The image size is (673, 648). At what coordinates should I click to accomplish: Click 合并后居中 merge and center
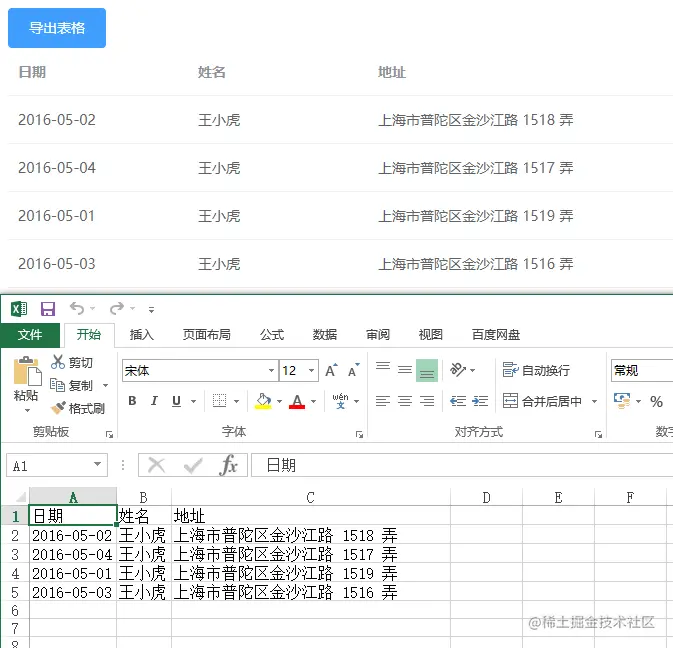543,401
